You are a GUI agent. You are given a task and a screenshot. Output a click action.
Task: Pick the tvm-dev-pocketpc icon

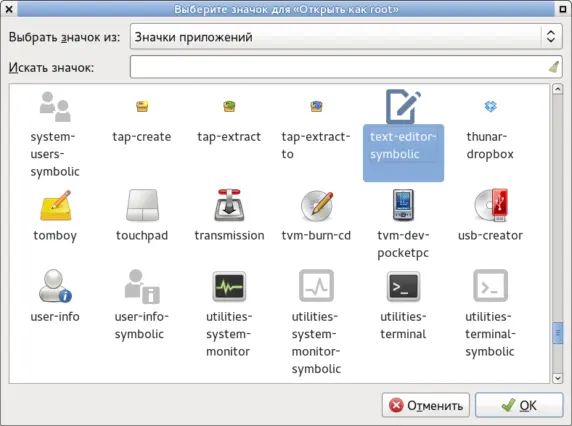coord(403,205)
